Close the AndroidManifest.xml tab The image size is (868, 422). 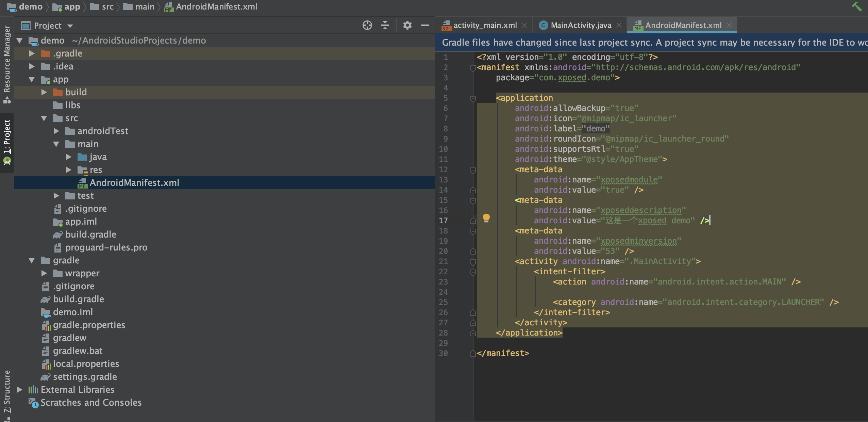(729, 25)
